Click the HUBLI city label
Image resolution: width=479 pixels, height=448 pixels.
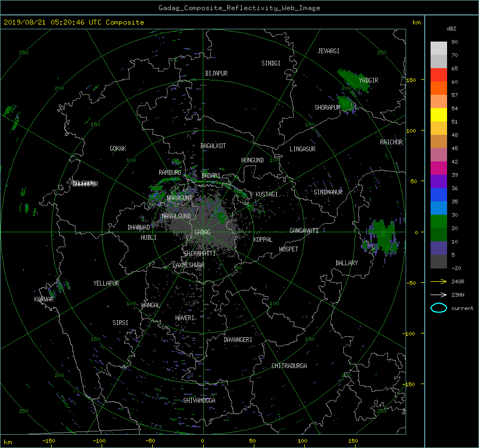[148, 238]
